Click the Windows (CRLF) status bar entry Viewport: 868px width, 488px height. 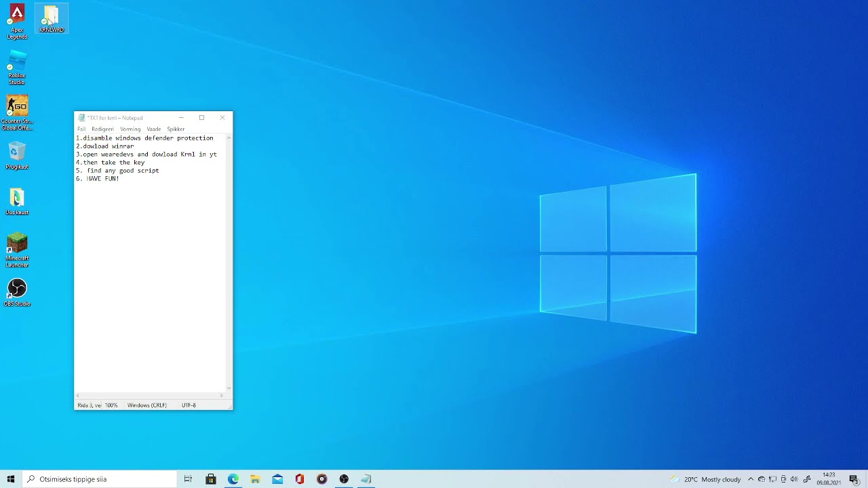click(x=147, y=405)
